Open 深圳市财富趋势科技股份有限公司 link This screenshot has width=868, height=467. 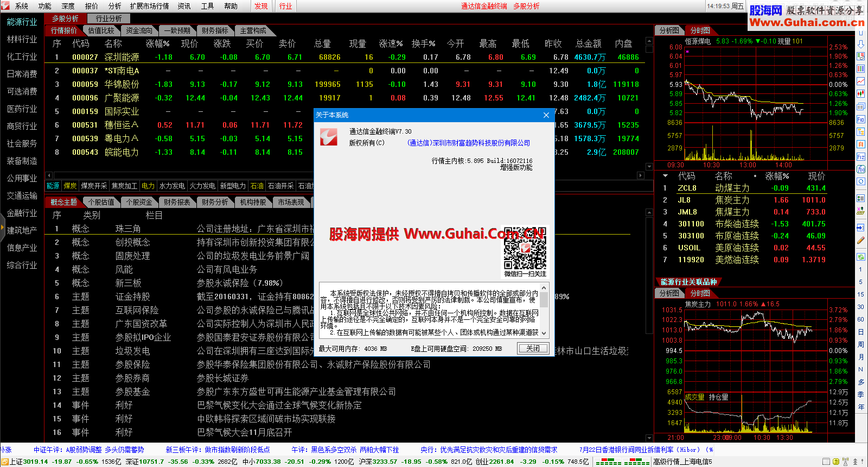click(469, 143)
